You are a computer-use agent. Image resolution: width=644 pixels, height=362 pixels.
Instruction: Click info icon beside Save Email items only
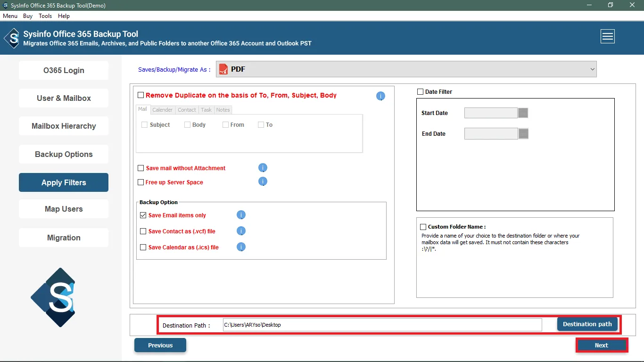click(241, 215)
